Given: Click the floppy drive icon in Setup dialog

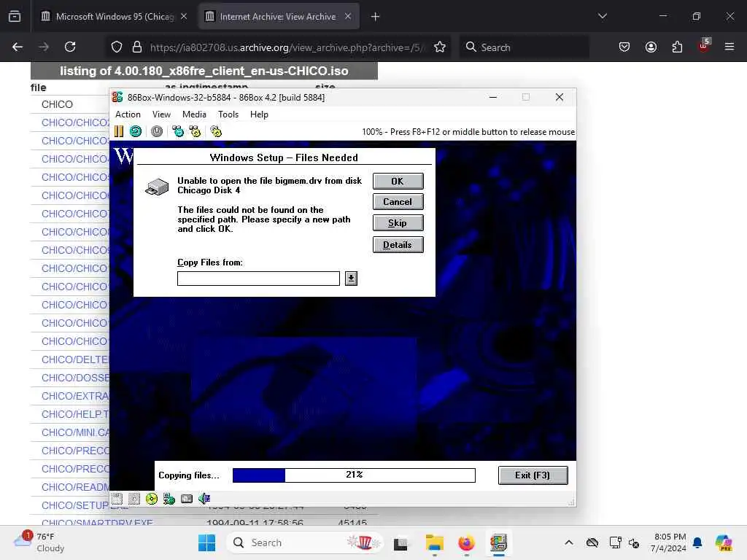Looking at the screenshot, I should pos(157,187).
